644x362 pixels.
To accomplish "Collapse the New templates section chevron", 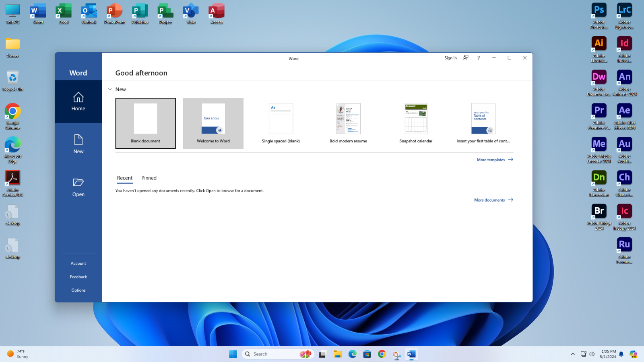I will tap(110, 89).
